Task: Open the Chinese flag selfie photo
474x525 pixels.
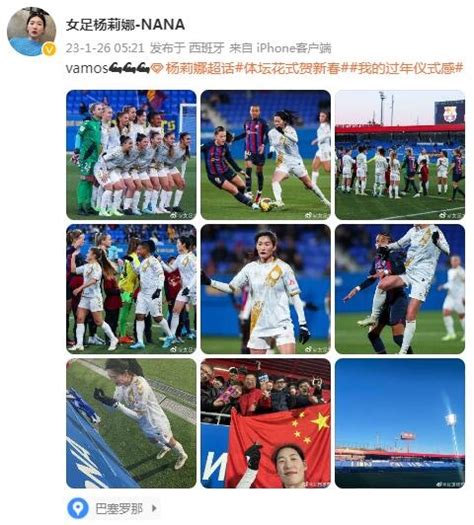Action: [x=265, y=423]
